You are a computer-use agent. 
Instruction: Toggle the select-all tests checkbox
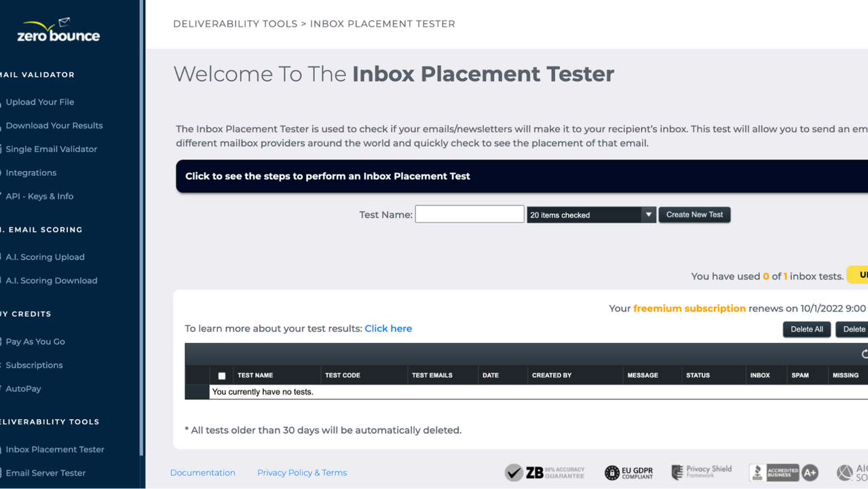[222, 376]
